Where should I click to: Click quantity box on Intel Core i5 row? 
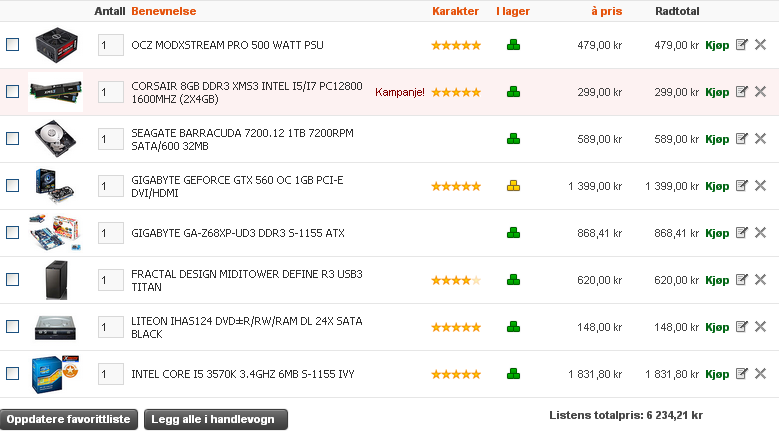pyautogui.click(x=110, y=374)
